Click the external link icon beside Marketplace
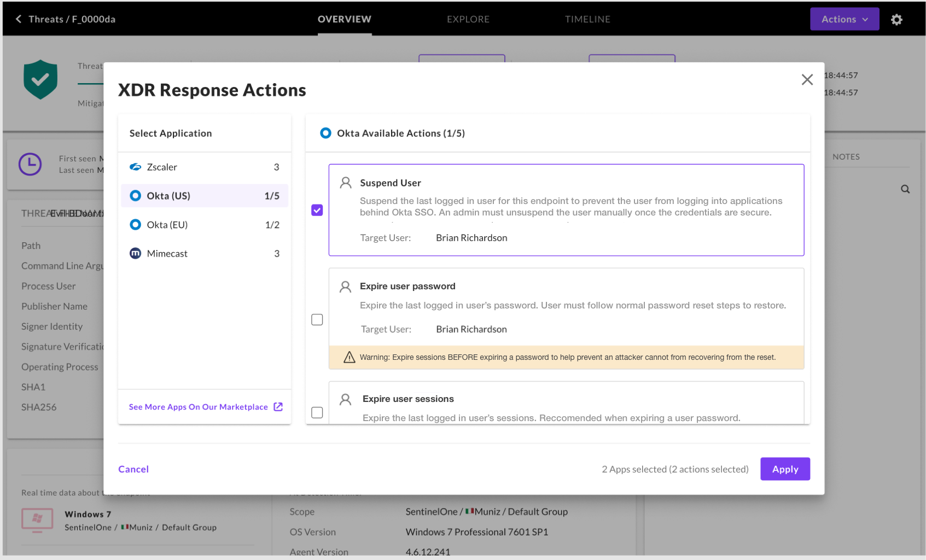Screen dimensions: 926x560 [278, 407]
